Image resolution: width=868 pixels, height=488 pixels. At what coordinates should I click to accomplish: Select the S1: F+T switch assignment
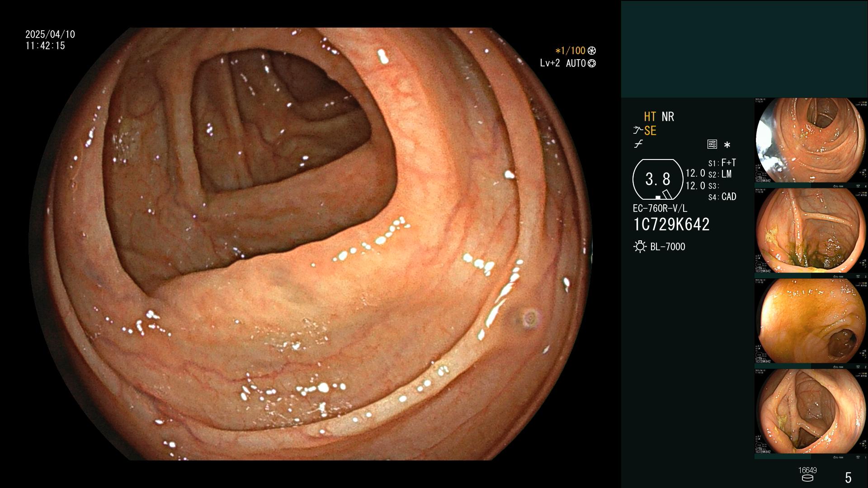[x=722, y=163]
